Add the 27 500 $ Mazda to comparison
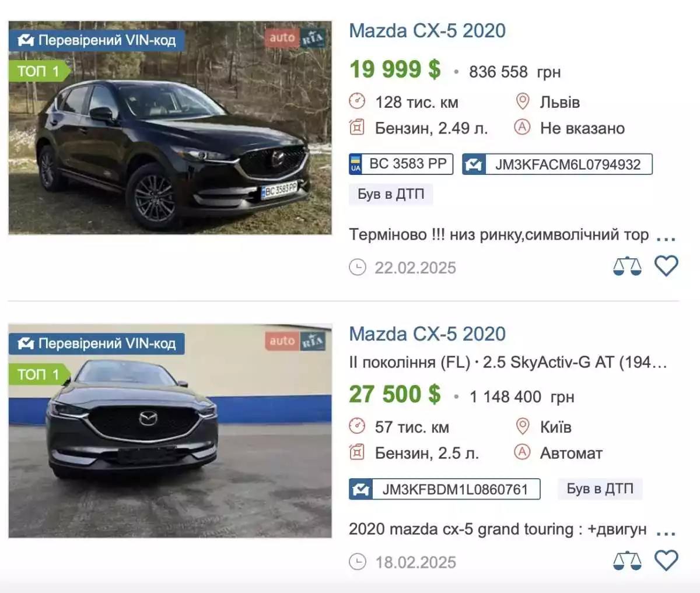 tap(627, 561)
